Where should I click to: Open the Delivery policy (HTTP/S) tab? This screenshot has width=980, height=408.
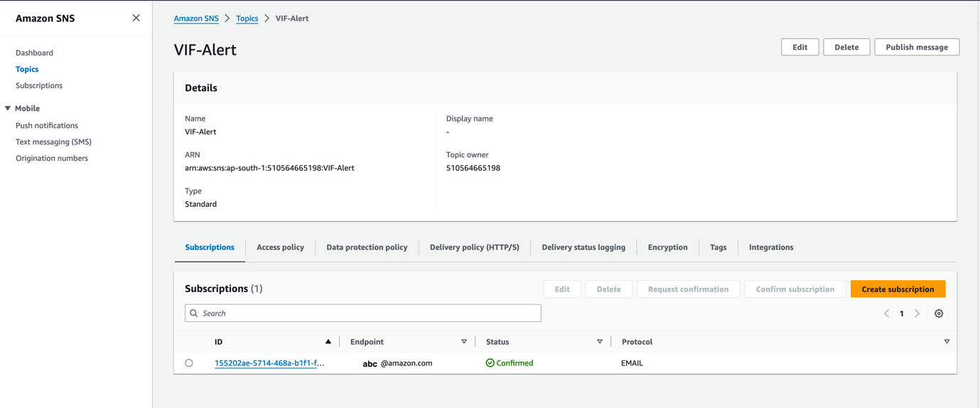point(475,247)
